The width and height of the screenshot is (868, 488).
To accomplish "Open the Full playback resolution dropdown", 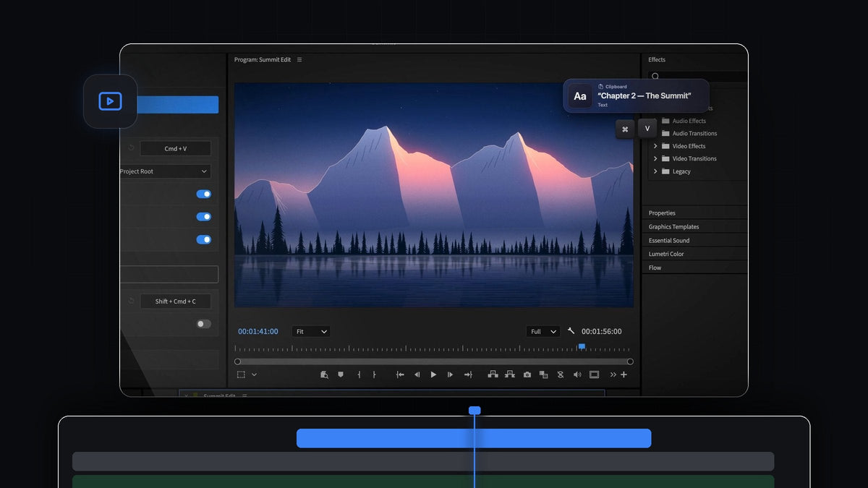I will pos(543,331).
